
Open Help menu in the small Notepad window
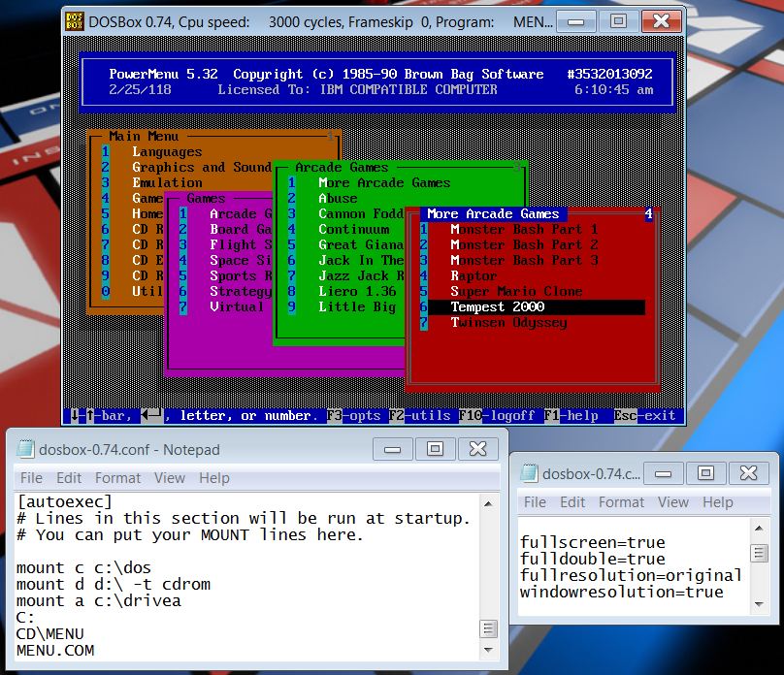click(717, 502)
